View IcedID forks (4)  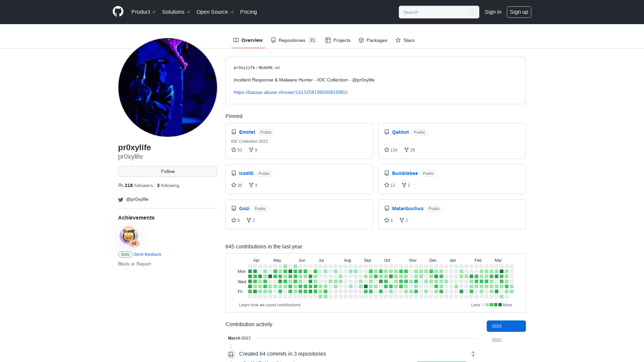coord(253,185)
